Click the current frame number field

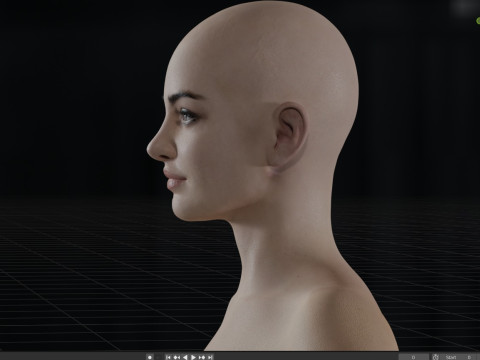coord(413,357)
